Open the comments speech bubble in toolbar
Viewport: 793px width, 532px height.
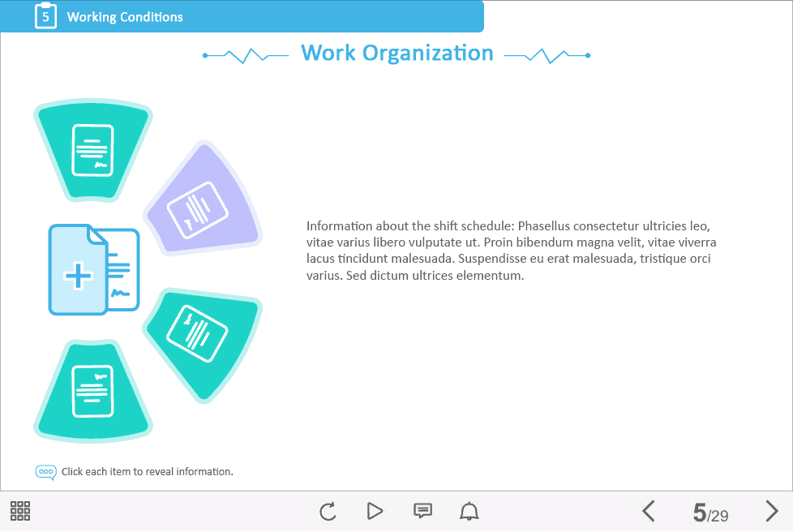click(422, 511)
